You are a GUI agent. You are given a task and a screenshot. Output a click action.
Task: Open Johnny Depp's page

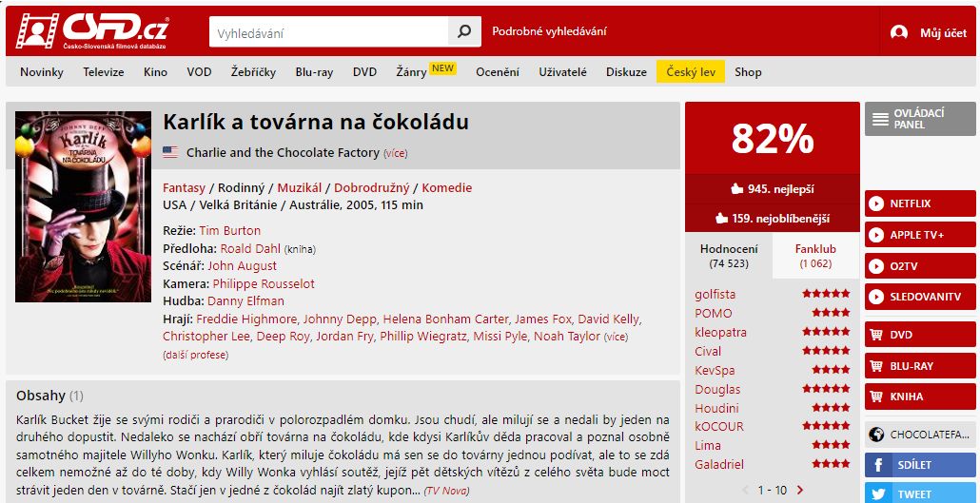(x=340, y=319)
